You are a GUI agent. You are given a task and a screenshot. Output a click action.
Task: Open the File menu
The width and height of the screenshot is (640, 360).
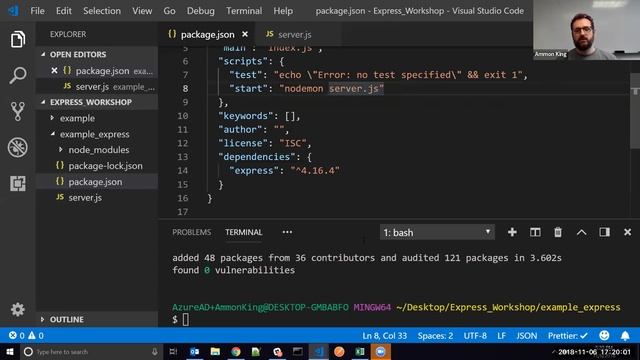[x=37, y=11]
